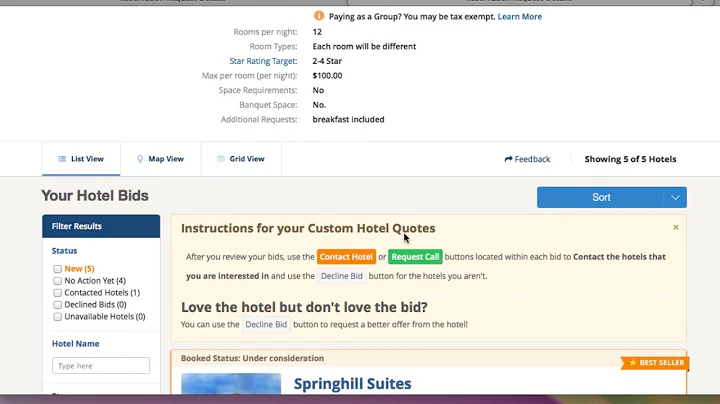Check the No Action Yet (4) filter

[x=58, y=281]
